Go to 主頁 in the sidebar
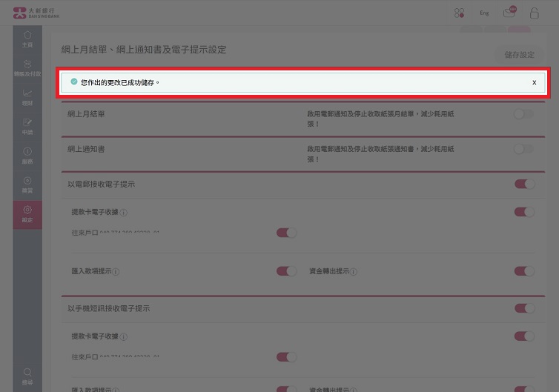Screen dimensions: 559x392 27,39
